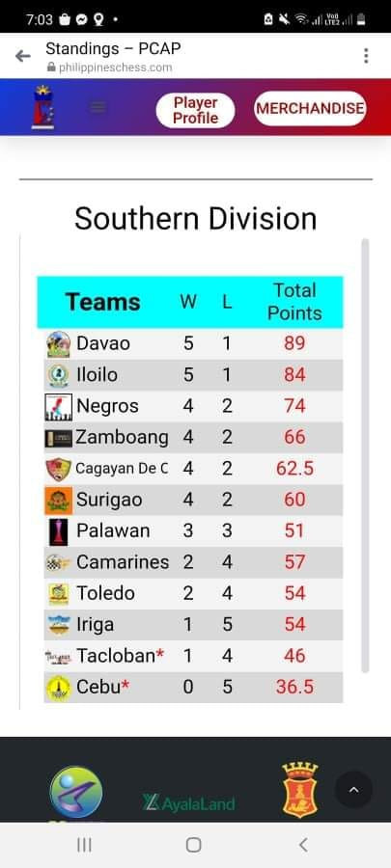
Task: Tap the browser back arrow
Action: [x=23, y=56]
